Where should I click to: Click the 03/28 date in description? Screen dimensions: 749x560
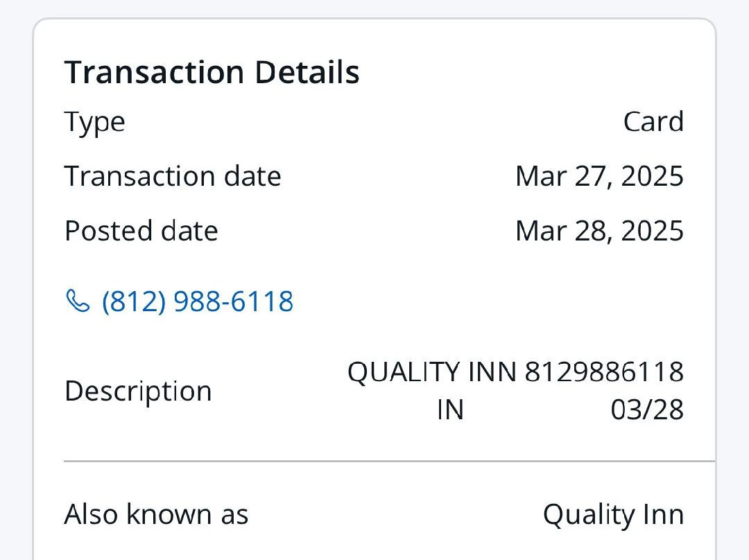[647, 410]
